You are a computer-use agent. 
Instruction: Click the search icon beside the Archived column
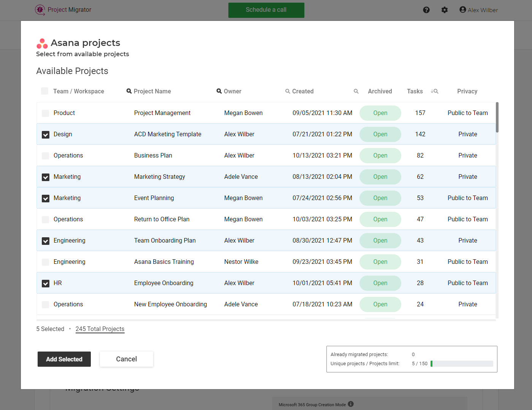click(356, 91)
